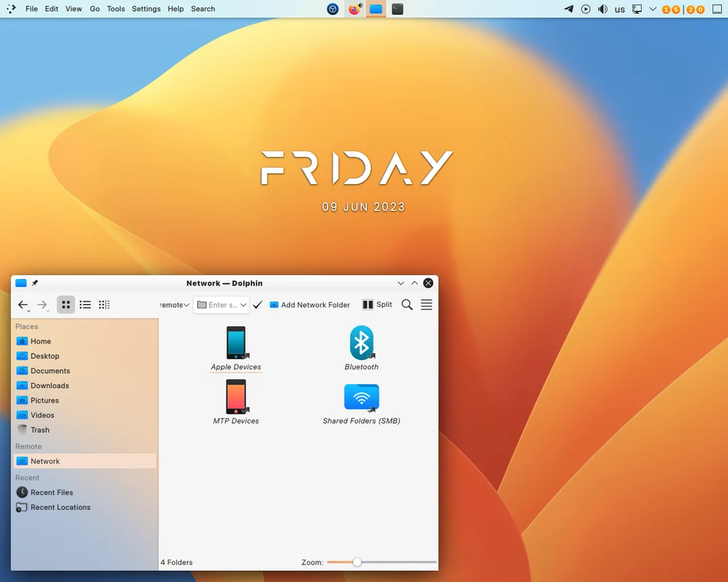
Task: Click the Add Network Folder button
Action: pos(309,304)
